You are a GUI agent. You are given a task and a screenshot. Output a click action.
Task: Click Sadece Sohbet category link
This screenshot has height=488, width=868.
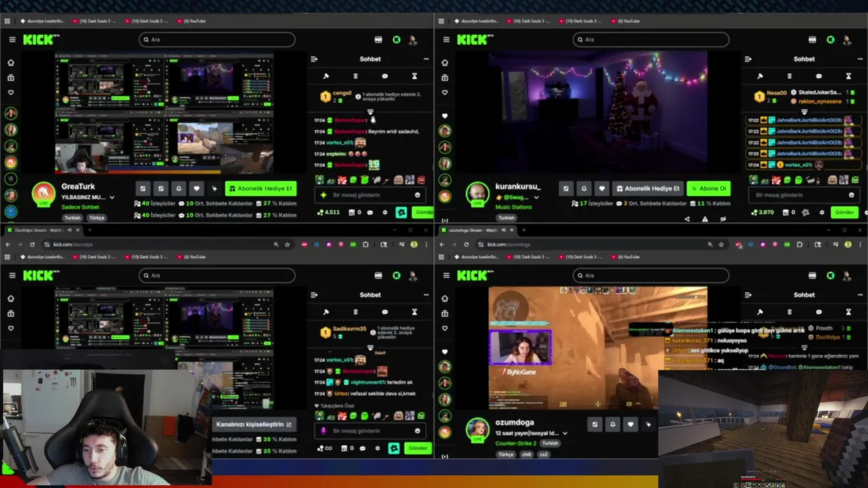pyautogui.click(x=80, y=207)
